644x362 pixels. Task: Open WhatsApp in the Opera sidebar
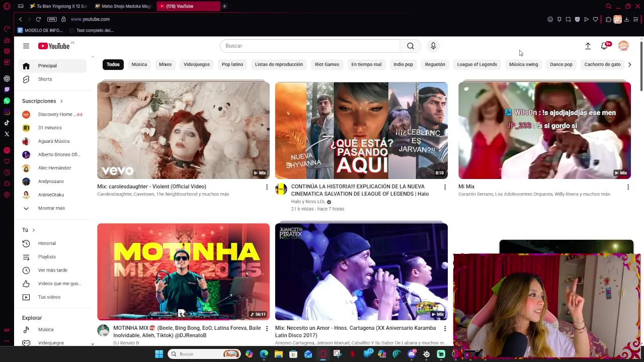pyautogui.click(x=7, y=101)
